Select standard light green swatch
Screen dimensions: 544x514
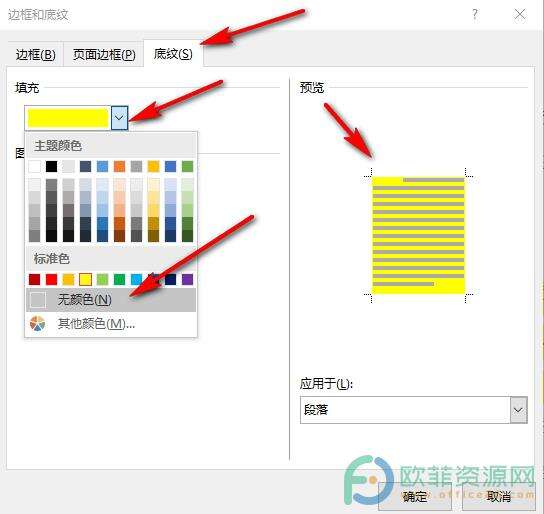(x=102, y=279)
